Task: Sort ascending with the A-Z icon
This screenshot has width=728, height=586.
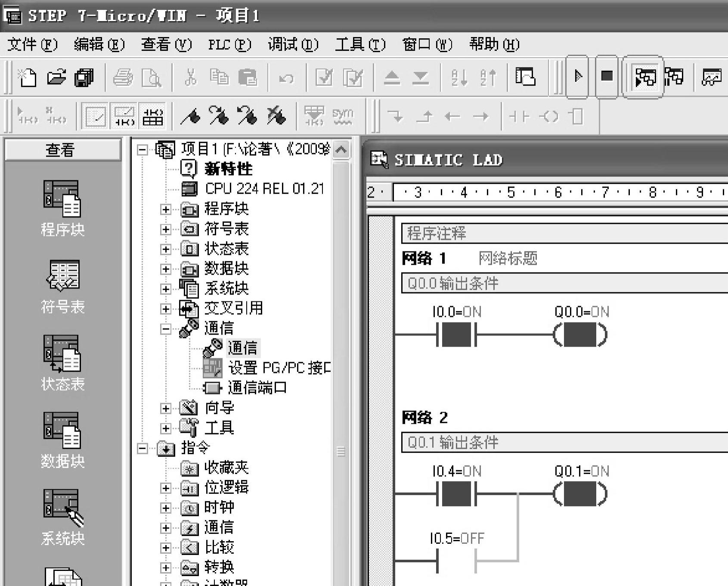Action: click(x=459, y=78)
